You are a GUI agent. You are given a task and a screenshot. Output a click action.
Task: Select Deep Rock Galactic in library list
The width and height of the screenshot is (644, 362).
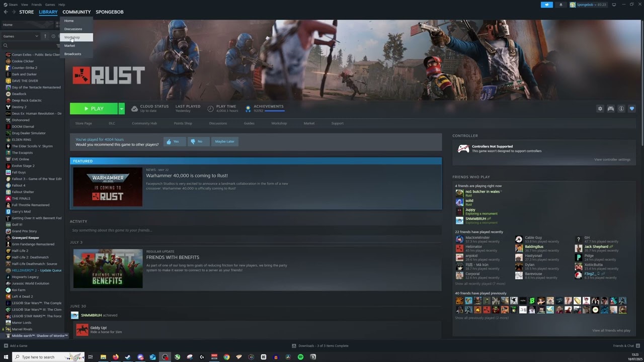[27, 101]
